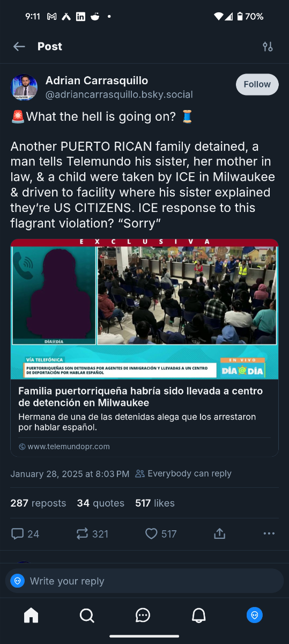The image size is (289, 644).
Task: Like the post with heart icon
Action: [x=161, y=533]
